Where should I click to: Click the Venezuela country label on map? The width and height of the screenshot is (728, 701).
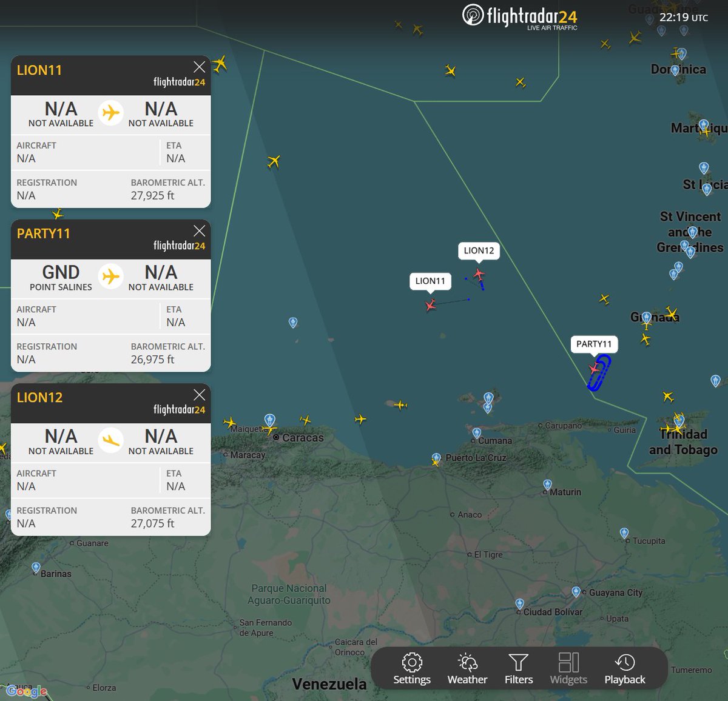pyautogui.click(x=329, y=684)
